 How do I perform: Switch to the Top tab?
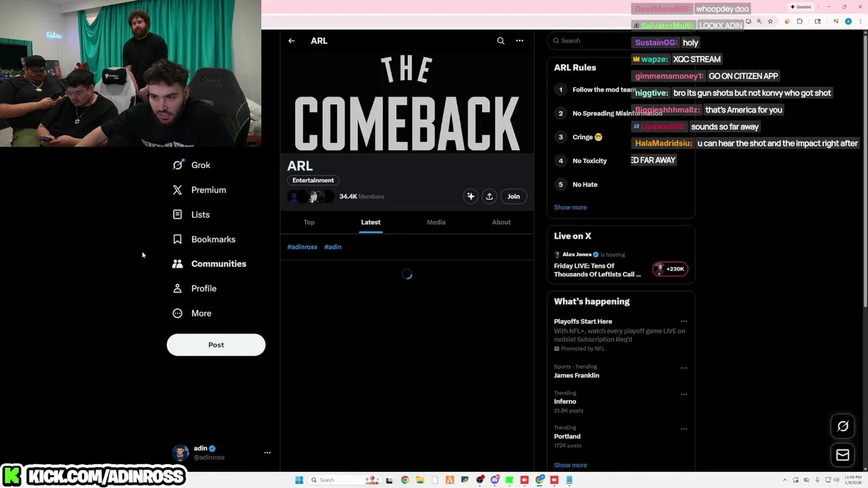[x=309, y=222]
